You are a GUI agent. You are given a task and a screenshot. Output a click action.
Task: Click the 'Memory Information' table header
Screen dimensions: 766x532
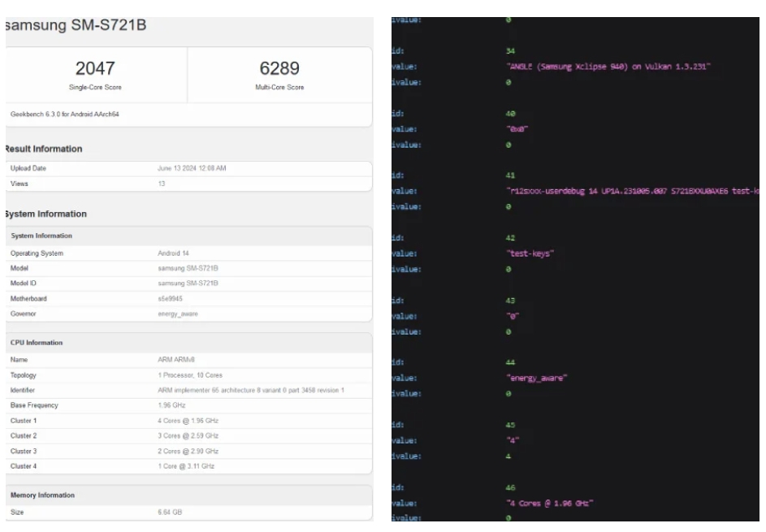point(42,495)
